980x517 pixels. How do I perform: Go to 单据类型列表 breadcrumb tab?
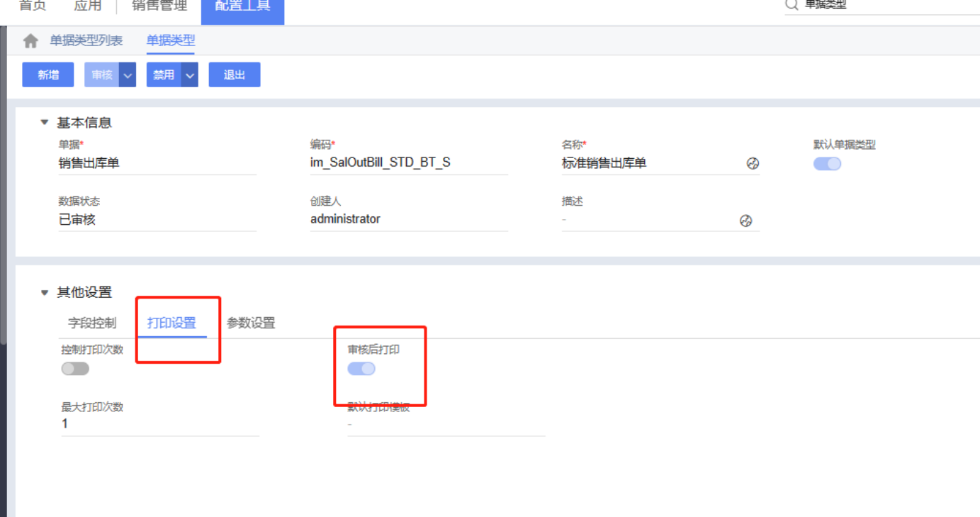86,41
